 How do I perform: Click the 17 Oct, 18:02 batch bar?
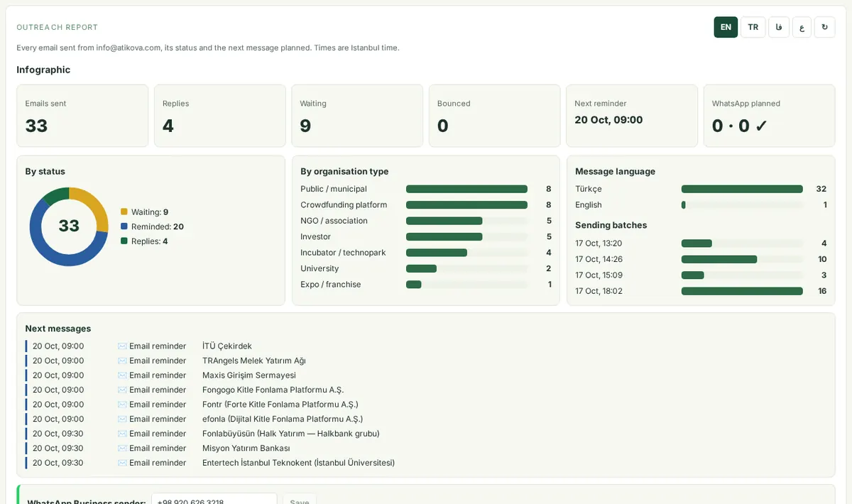[742, 291]
